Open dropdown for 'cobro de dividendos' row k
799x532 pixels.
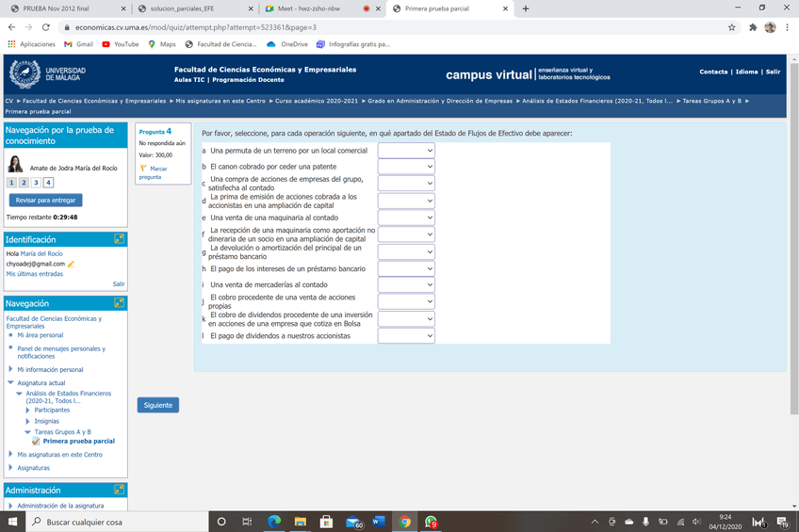(406, 319)
